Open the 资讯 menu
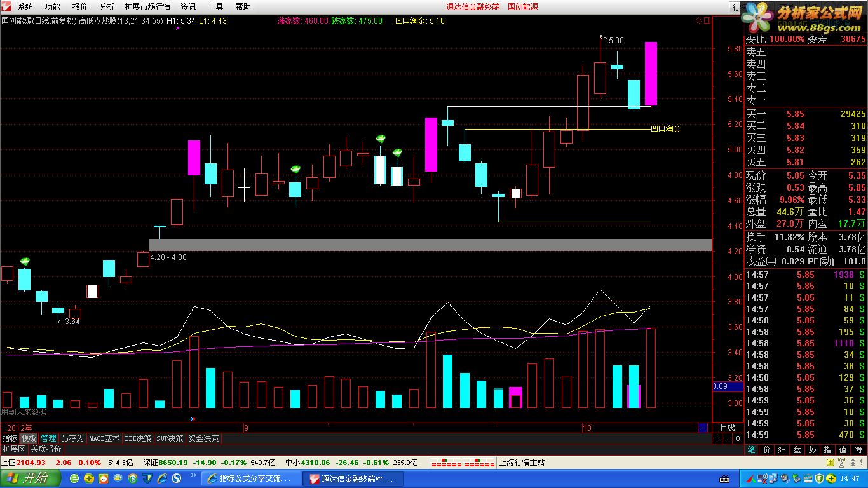This screenshot has height=488, width=868. coord(189,6)
